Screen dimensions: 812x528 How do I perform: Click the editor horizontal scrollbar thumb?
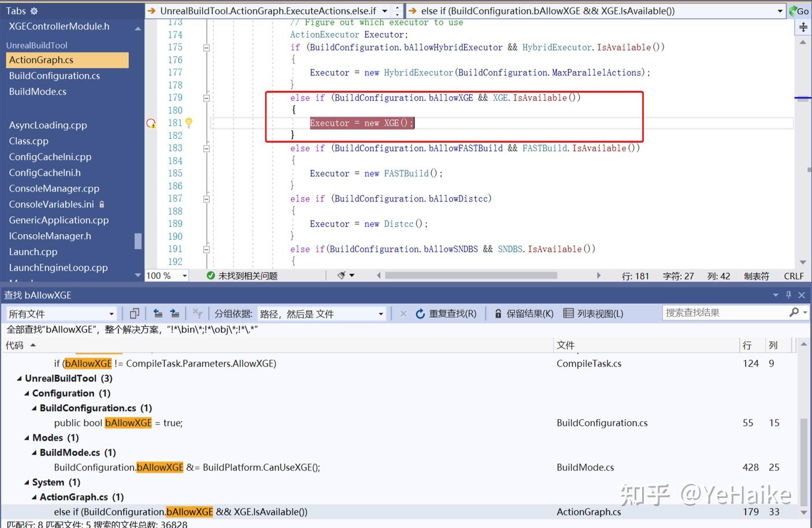[471, 276]
